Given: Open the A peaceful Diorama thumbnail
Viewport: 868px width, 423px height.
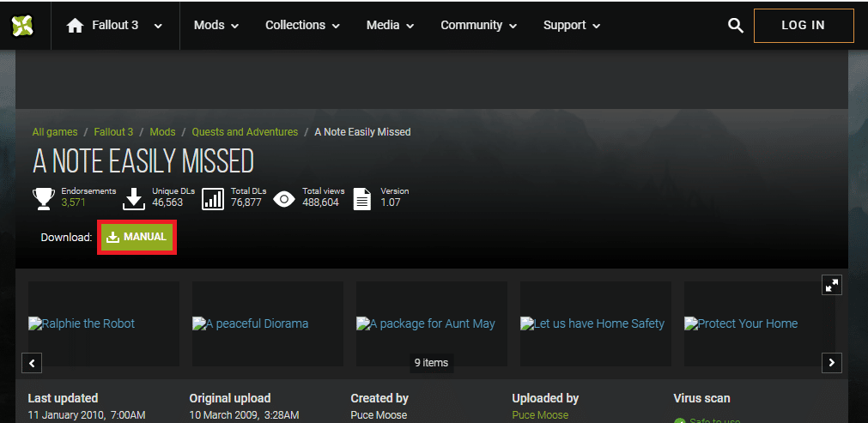Looking at the screenshot, I should [267, 323].
